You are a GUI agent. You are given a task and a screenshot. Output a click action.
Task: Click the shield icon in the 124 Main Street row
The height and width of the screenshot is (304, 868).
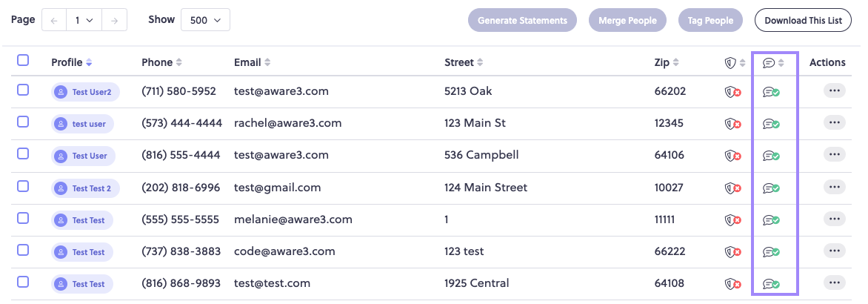[x=733, y=188]
